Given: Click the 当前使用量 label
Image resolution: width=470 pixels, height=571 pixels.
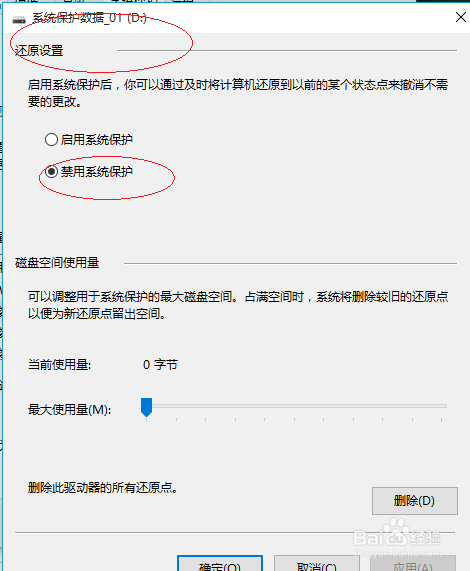Looking at the screenshot, I should tap(60, 365).
